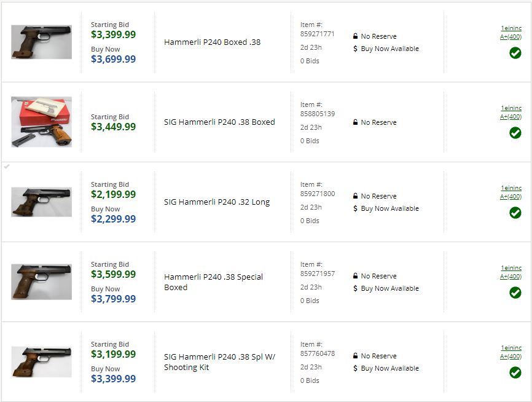Click seller 1eininc link on item 859271957
This screenshot has height=402, width=532.
[511, 268]
